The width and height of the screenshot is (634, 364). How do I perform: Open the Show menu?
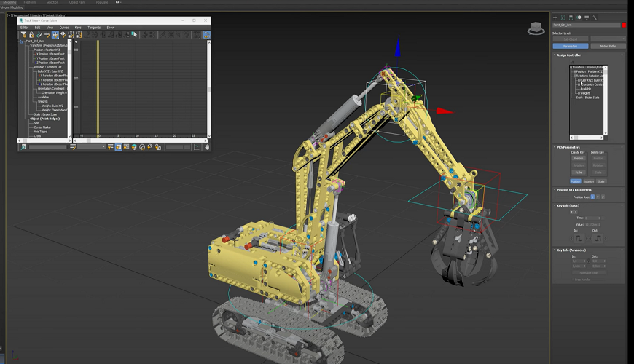tap(111, 28)
